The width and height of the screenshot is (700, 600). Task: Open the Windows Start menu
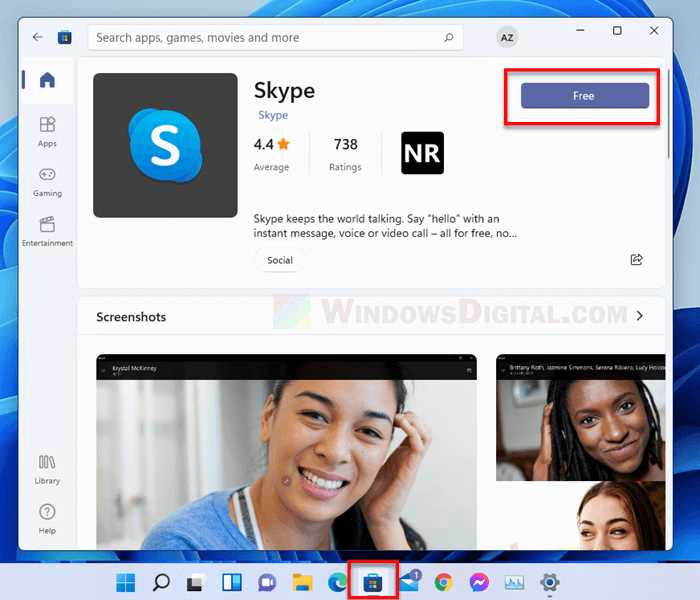coord(125,583)
